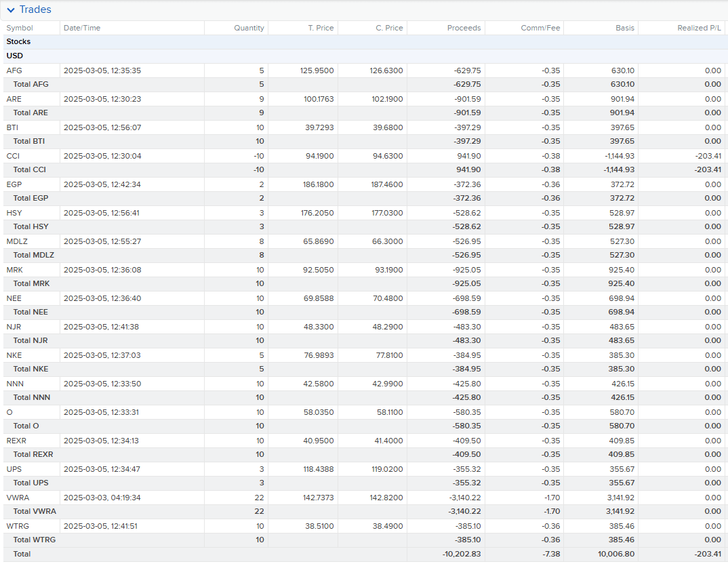Viewport: 728px width, 564px height.
Task: Click the UPS symbol cell
Action: pos(14,469)
